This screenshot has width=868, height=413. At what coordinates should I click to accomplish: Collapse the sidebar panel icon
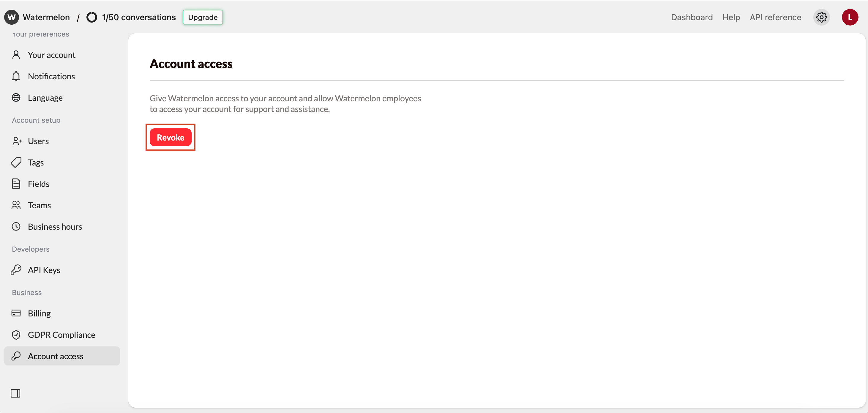pyautogui.click(x=15, y=393)
